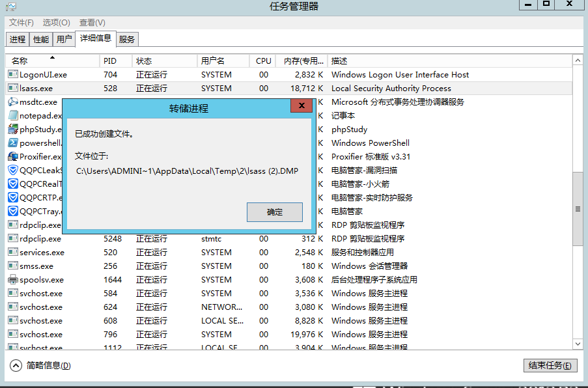Select smss.exe process name
This screenshot has width=588, height=388.
36,266
